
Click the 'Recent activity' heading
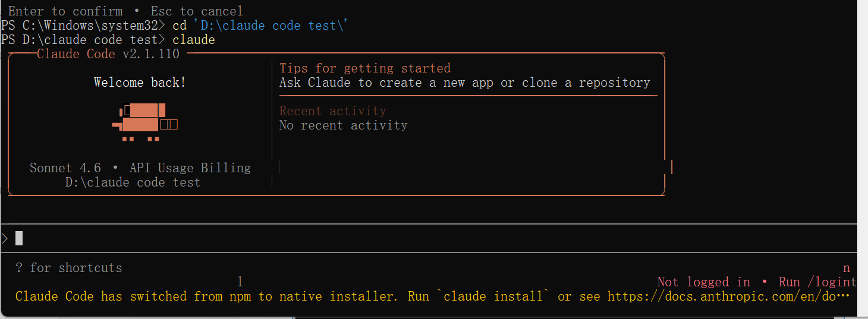(333, 111)
